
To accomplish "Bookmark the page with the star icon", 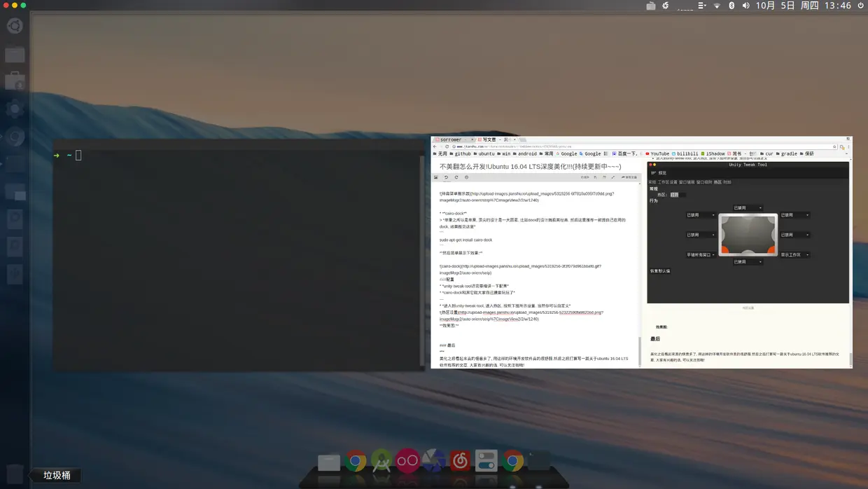I will pos(836,146).
